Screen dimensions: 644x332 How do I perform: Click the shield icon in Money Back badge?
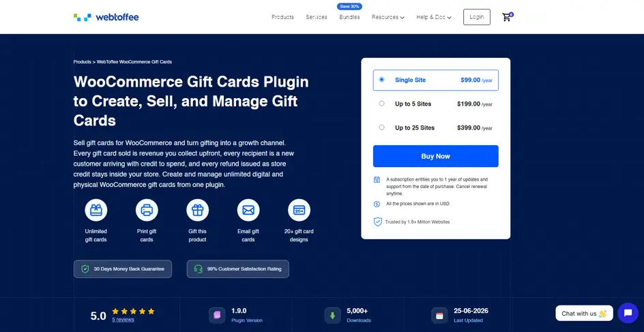85,269
